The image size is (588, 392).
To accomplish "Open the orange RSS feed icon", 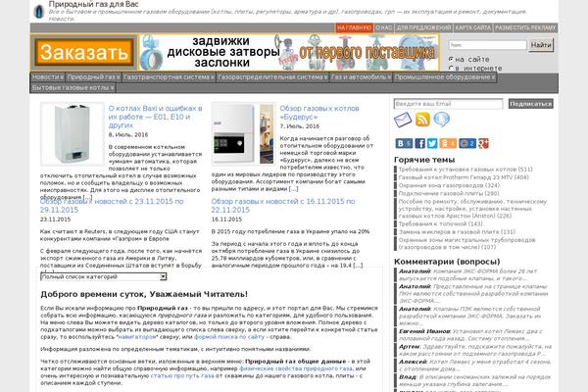I will coord(422,120).
